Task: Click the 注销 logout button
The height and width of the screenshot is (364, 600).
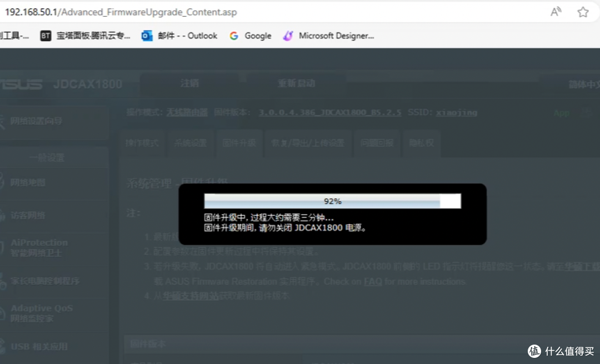Action: 190,83
